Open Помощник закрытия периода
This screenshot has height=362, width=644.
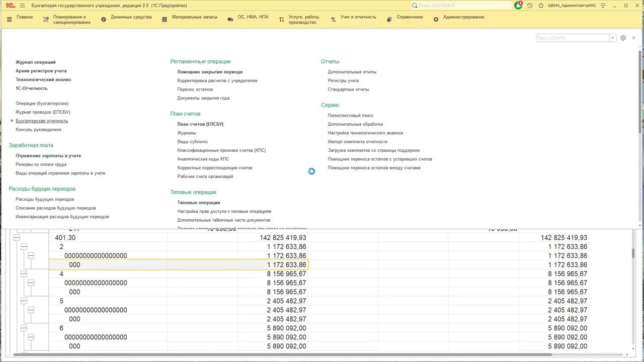click(210, 72)
